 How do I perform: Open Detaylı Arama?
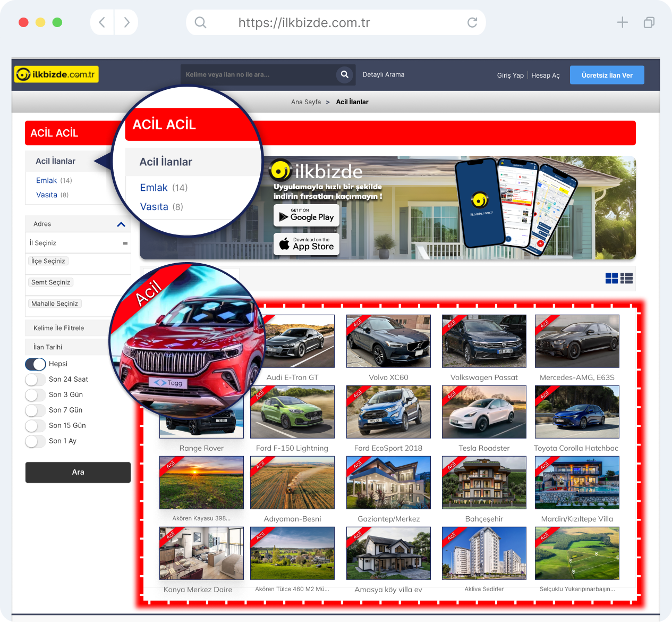(384, 74)
